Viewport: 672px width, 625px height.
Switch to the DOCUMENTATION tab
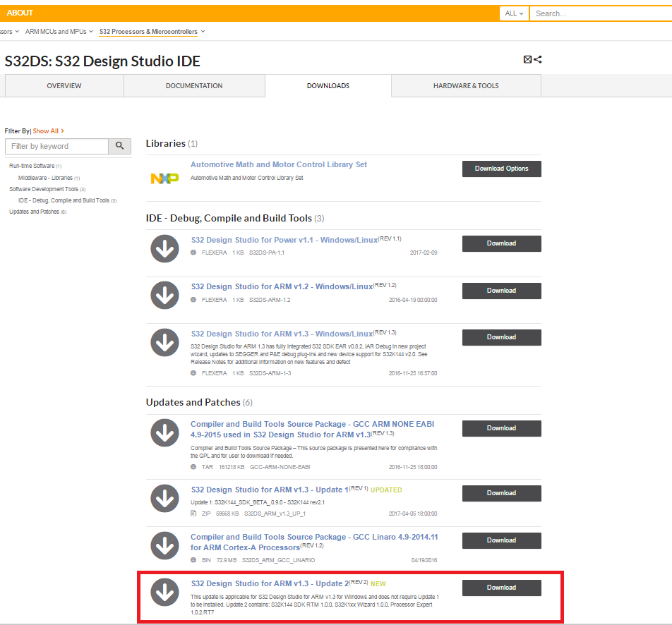[x=194, y=85]
